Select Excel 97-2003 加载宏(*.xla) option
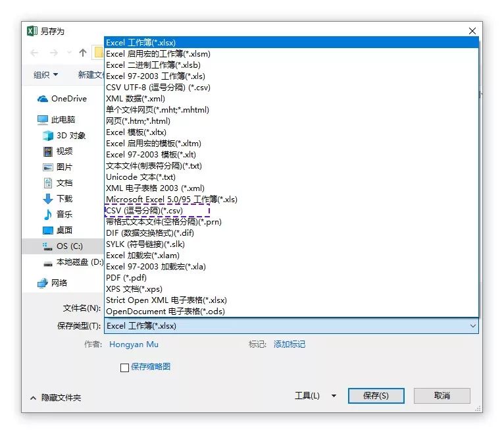The image size is (504, 438). (x=291, y=267)
